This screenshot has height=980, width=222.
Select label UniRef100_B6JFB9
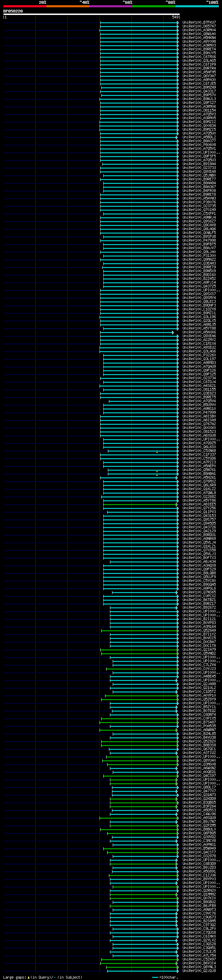(199, 906)
